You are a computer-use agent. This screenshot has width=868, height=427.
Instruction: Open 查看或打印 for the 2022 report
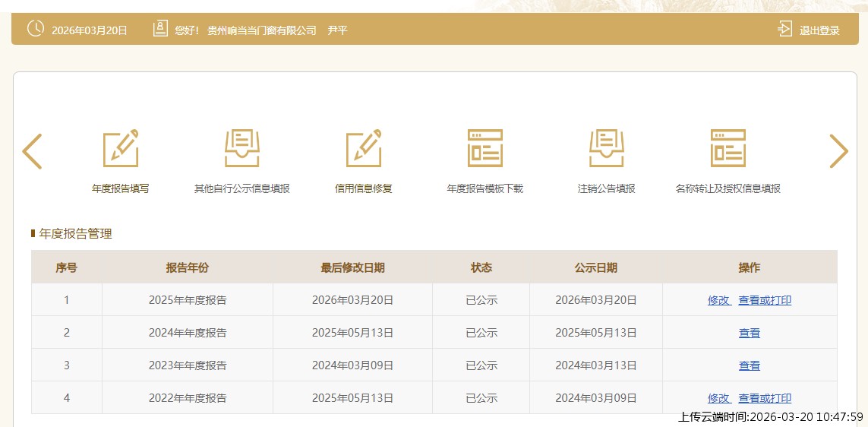765,398
